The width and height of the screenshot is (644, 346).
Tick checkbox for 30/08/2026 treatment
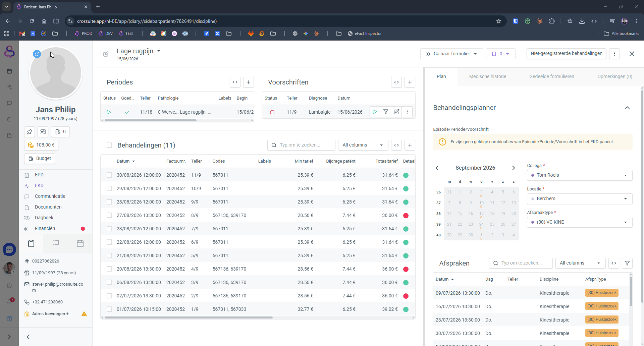(109, 175)
